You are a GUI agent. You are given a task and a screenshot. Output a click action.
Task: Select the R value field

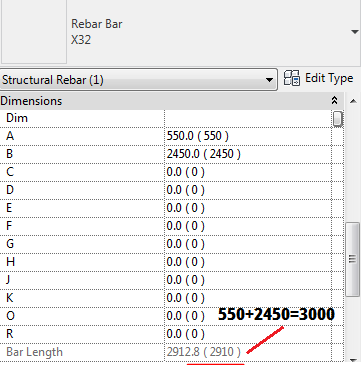coord(248,334)
